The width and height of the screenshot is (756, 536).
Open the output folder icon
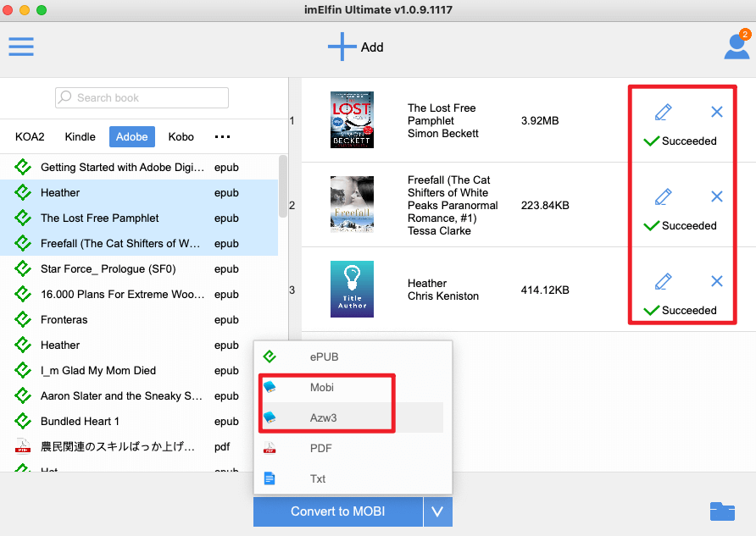point(722,511)
